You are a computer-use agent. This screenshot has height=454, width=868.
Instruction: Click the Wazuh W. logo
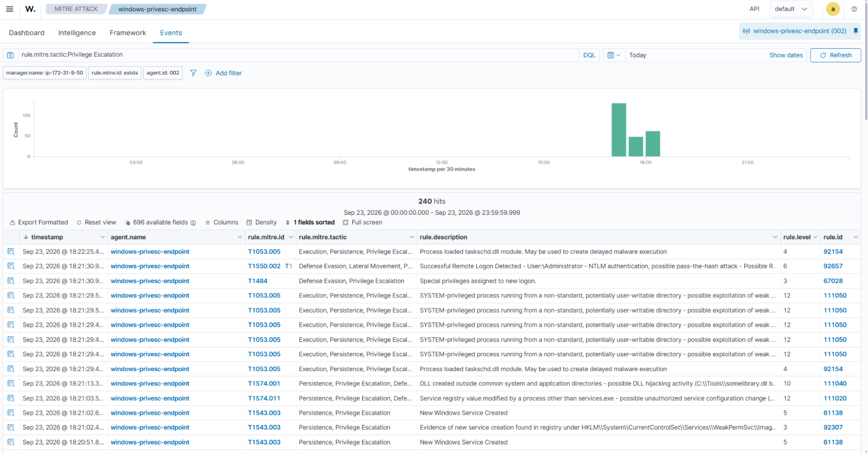[30, 9]
